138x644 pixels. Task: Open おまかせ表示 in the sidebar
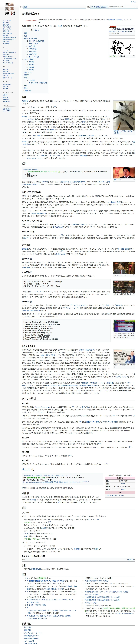click(7, 27)
